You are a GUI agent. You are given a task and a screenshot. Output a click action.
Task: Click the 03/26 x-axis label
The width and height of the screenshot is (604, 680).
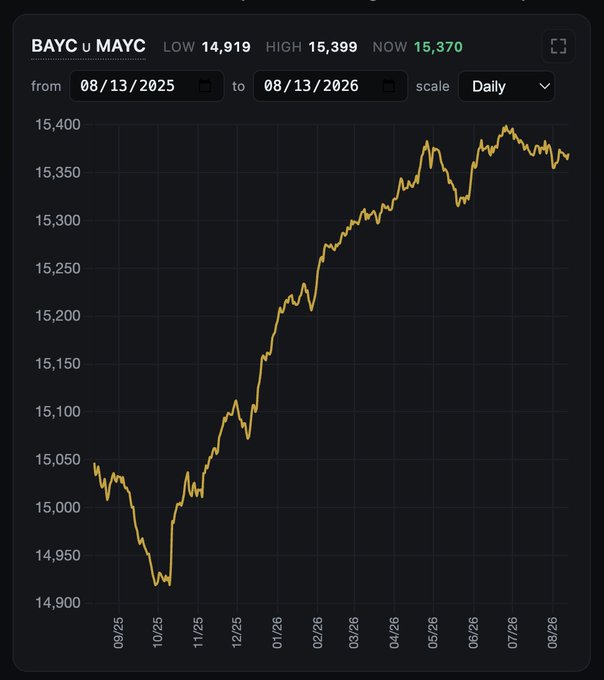[x=354, y=633]
